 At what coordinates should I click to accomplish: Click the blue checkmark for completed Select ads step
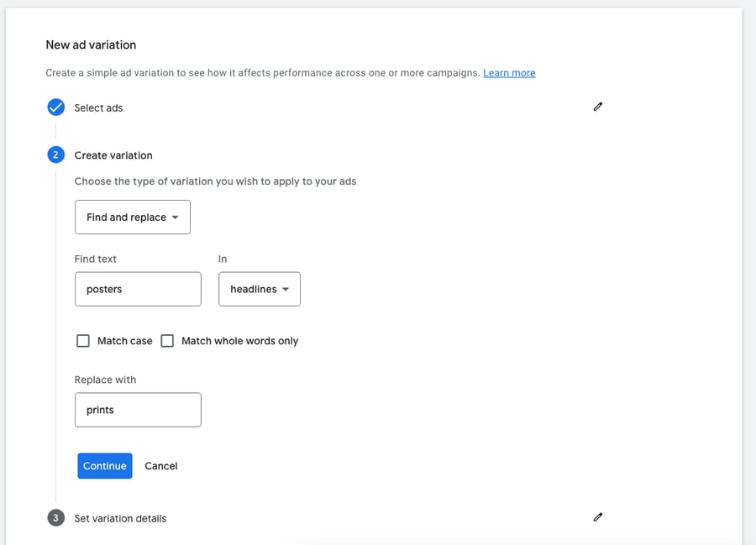click(55, 107)
